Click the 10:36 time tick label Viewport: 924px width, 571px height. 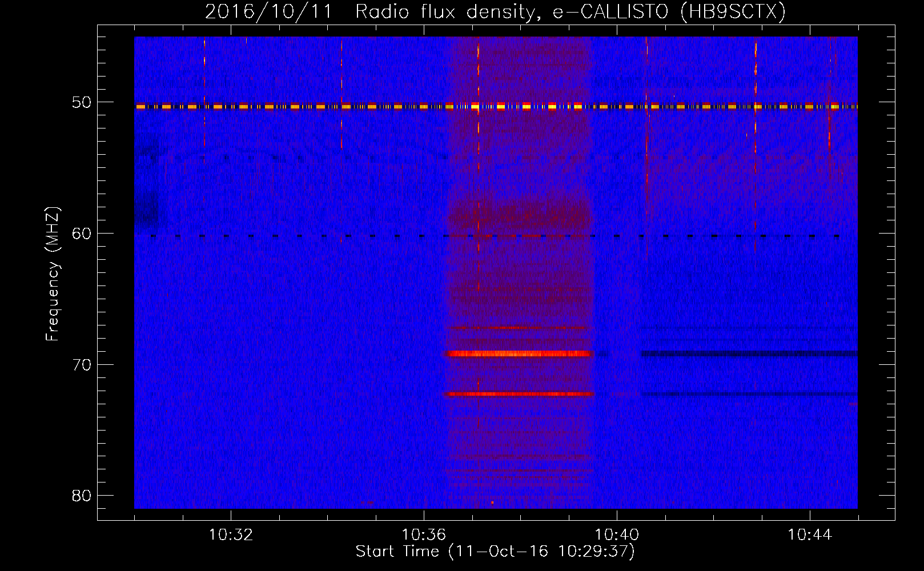coord(424,535)
